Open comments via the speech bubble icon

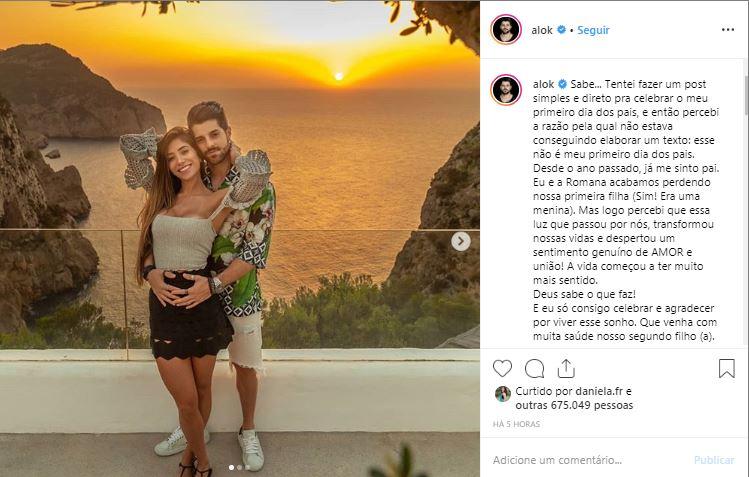535,368
